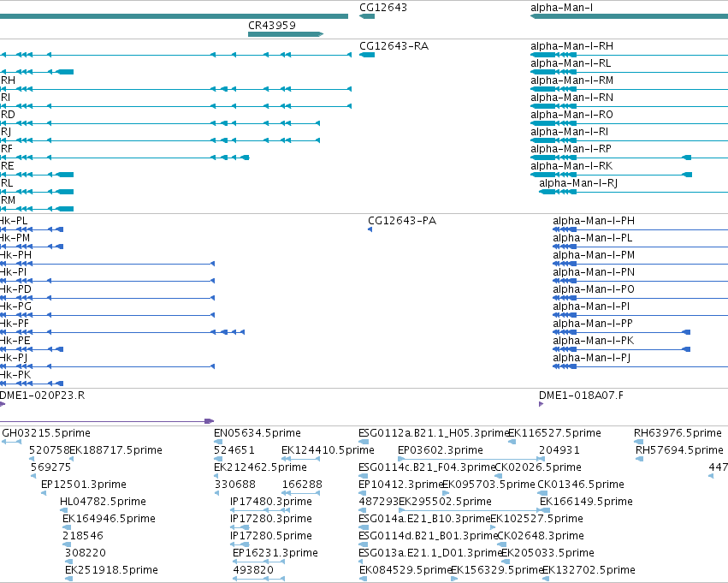The height and width of the screenshot is (583, 728).
Task: Open EST GH03215.5prime
Action: tap(46, 433)
